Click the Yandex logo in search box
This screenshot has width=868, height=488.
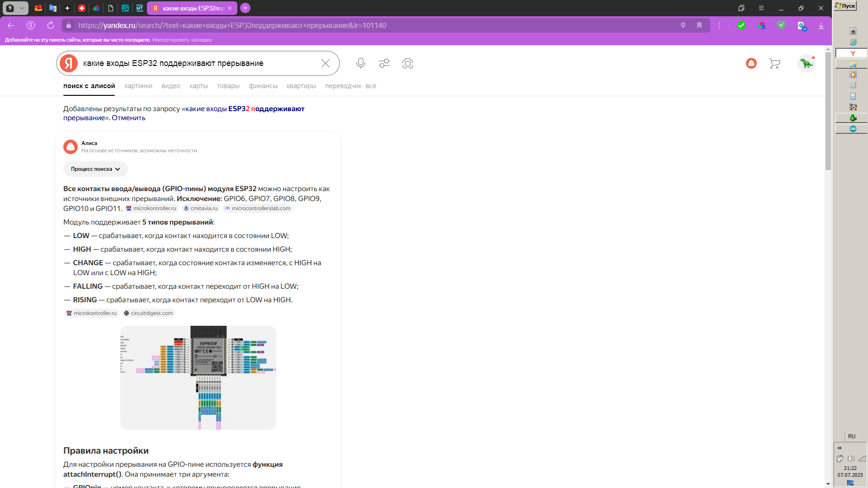[69, 63]
